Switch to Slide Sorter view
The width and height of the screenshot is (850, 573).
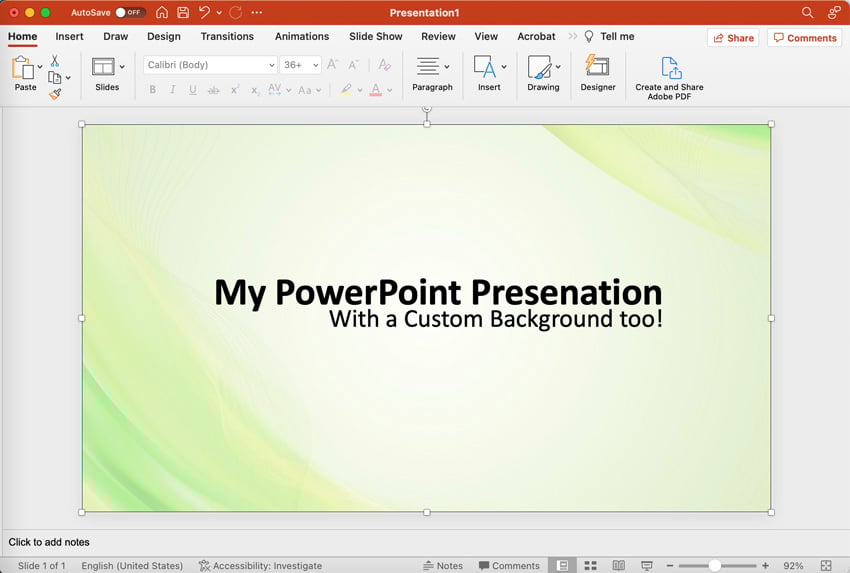590,566
